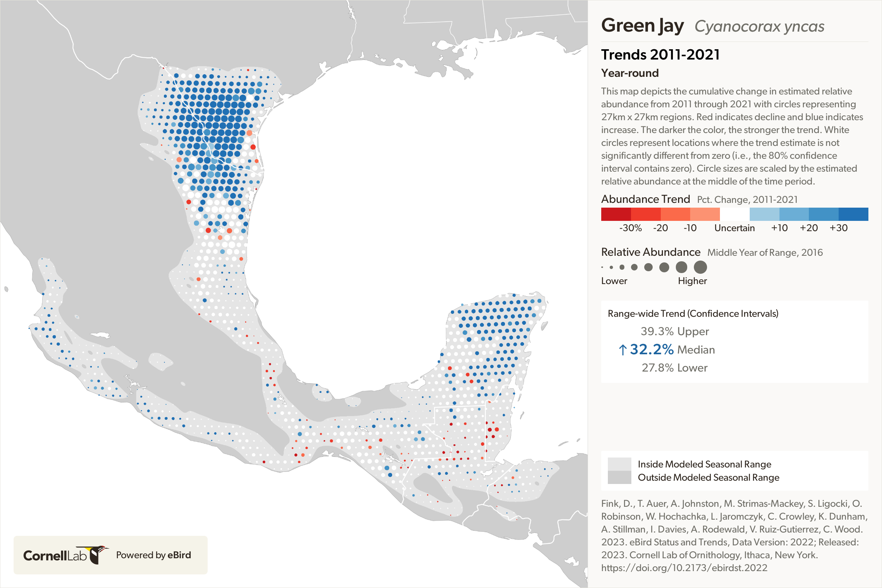The width and height of the screenshot is (882, 588).
Task: Click the white Uncertain legend swatch
Action: coord(734,214)
